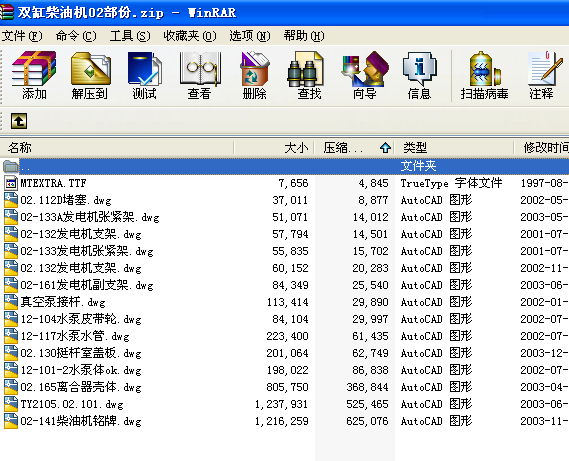The width and height of the screenshot is (569, 461).
Task: Click packed size value 625,076
Action: 367,421
